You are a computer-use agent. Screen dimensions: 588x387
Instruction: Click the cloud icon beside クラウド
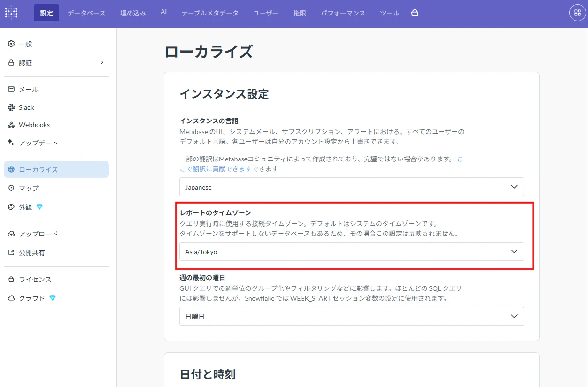coord(11,298)
